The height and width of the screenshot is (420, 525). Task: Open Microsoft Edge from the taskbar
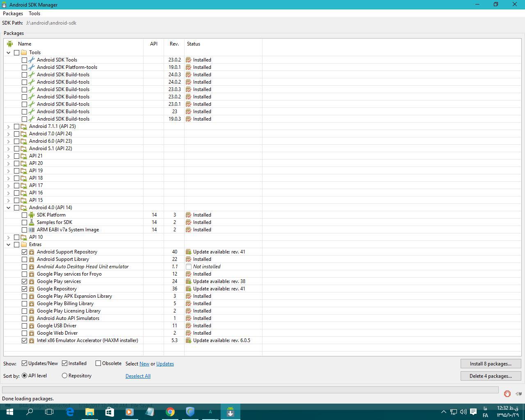click(70, 412)
